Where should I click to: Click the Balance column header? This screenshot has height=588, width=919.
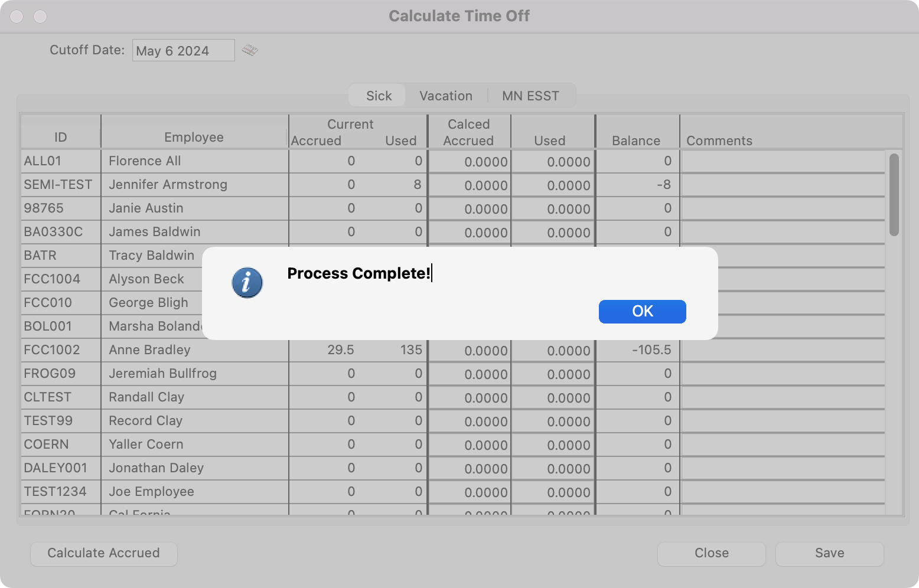[x=636, y=141]
